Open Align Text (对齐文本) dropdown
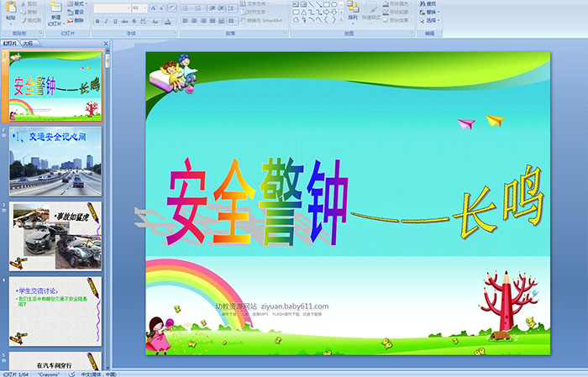This screenshot has height=377, width=588. (x=256, y=12)
